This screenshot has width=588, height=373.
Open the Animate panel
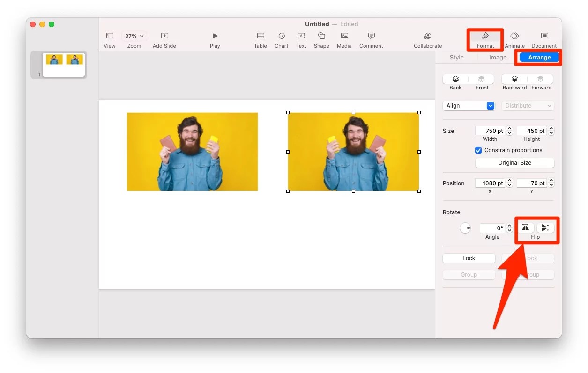[514, 40]
